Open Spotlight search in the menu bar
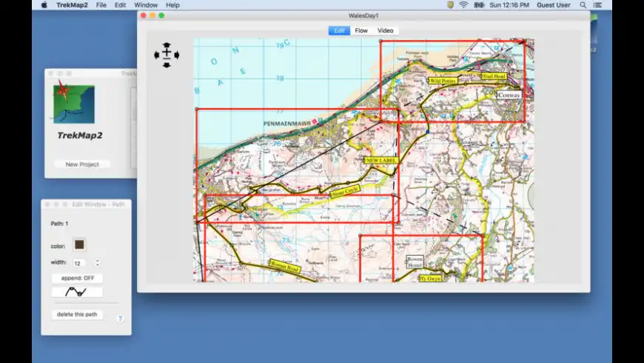The width and height of the screenshot is (644, 363). [583, 5]
